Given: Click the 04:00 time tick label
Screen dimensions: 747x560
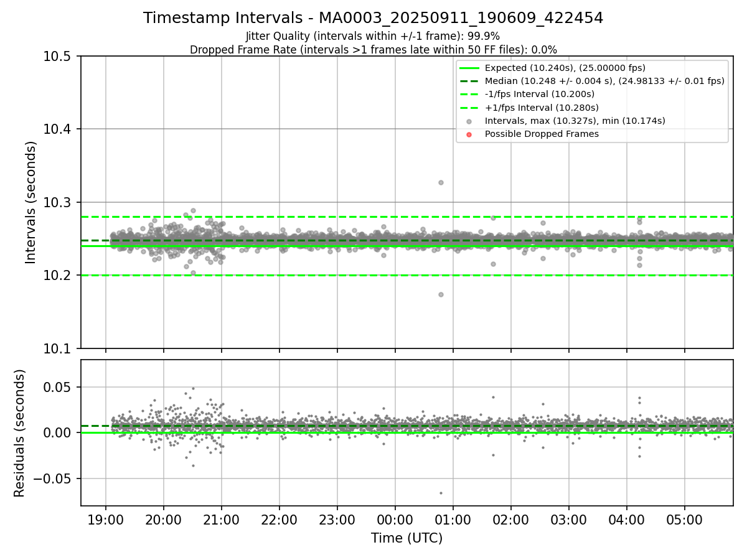Looking at the screenshot, I should (627, 519).
